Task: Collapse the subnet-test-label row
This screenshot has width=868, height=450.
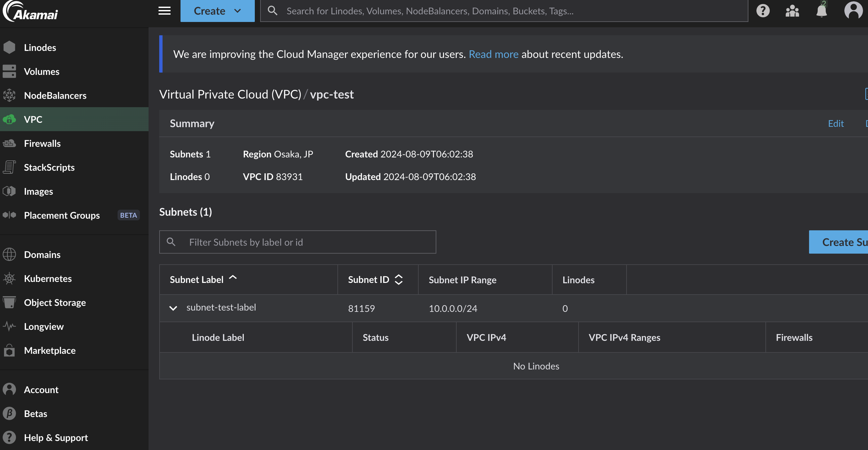Action: coord(173,308)
